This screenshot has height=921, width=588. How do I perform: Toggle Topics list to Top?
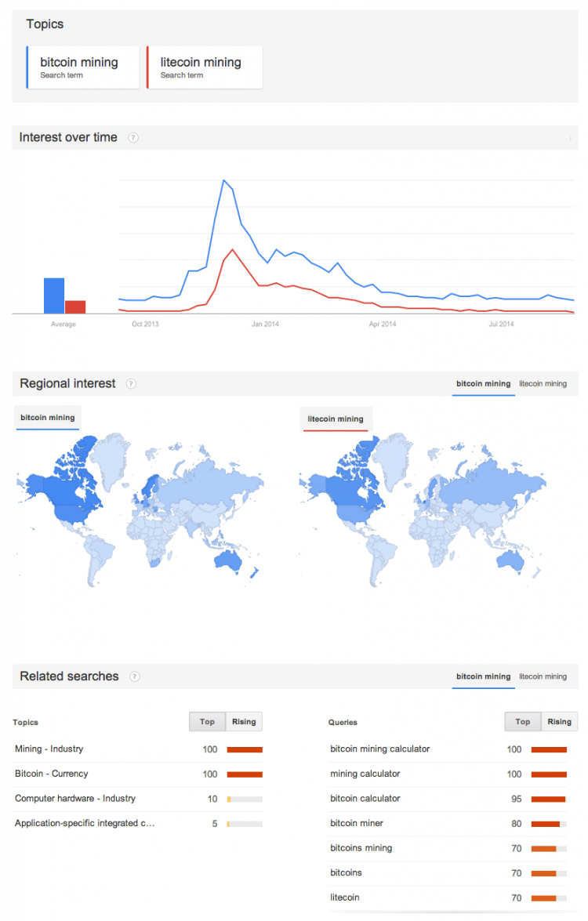(x=207, y=722)
